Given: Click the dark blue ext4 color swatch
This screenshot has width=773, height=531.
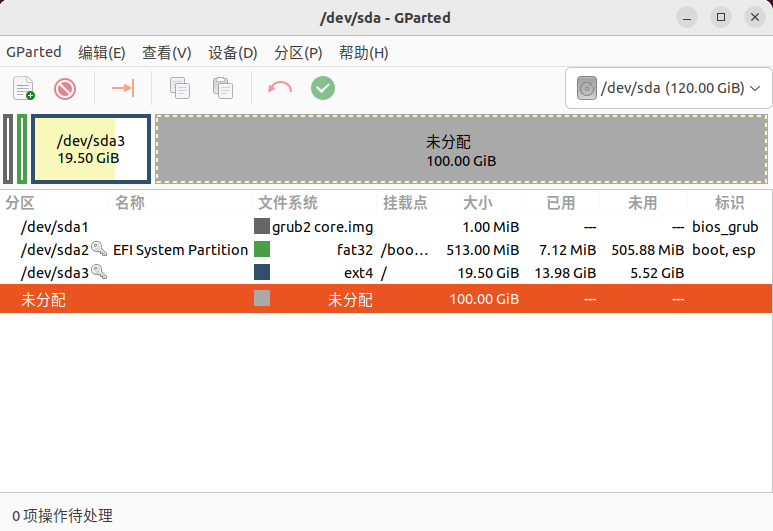Looking at the screenshot, I should [x=262, y=272].
